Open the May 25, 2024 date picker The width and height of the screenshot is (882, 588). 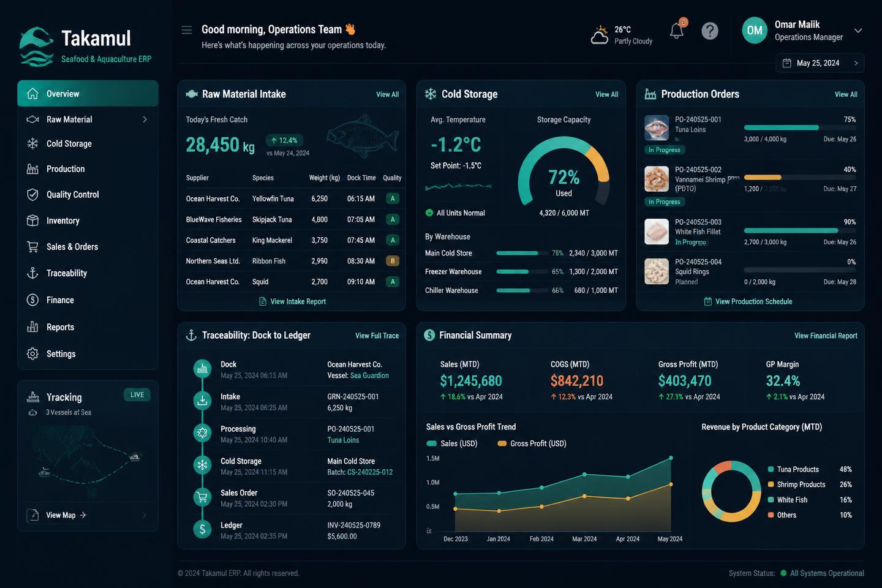[x=820, y=63]
